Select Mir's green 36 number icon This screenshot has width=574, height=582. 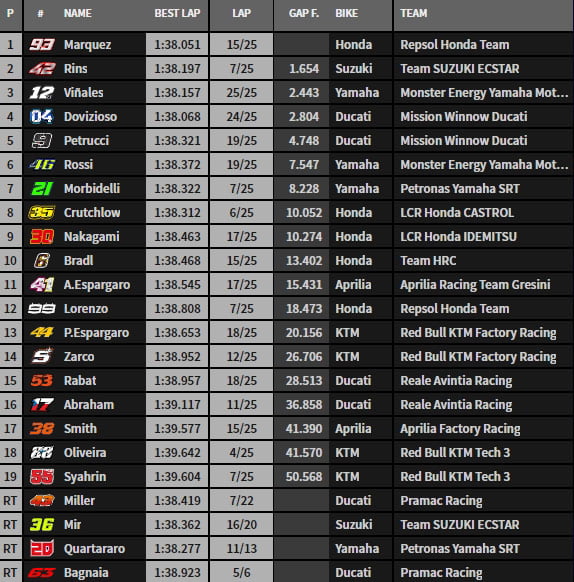click(x=42, y=524)
